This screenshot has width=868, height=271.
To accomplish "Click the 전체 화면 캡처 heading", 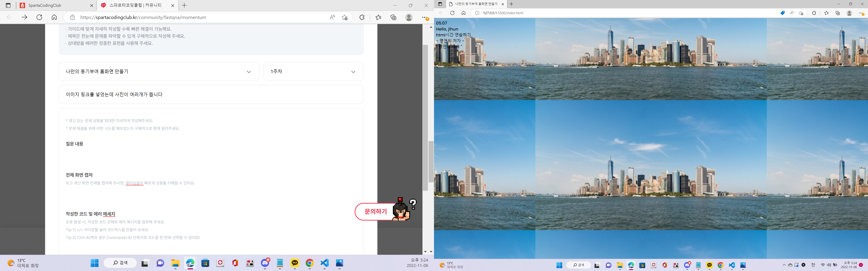I will 79,175.
